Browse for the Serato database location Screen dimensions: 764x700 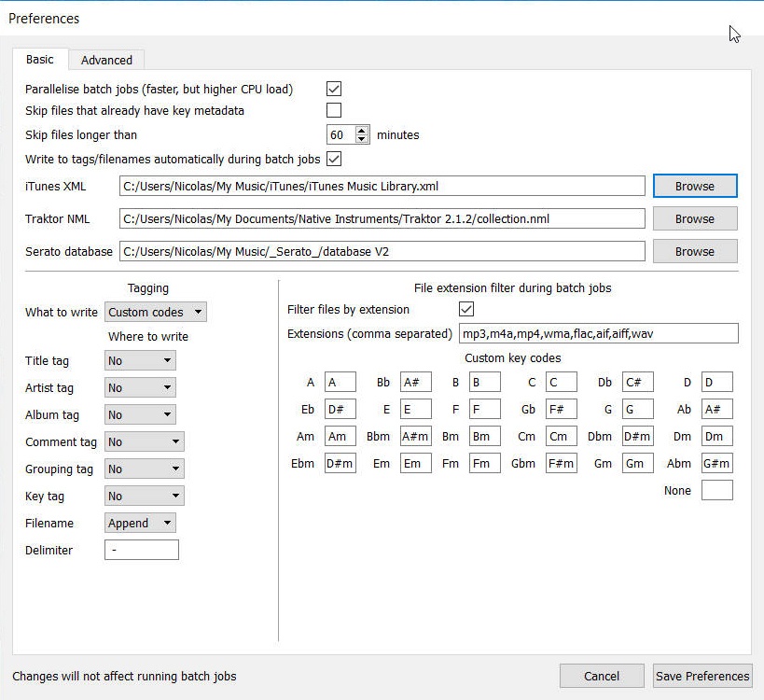point(694,251)
